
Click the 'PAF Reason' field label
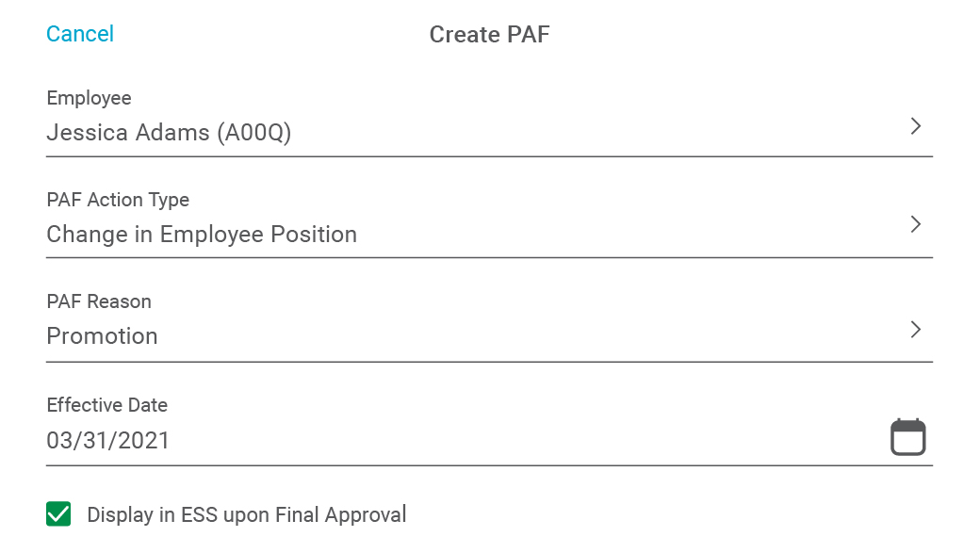(x=99, y=301)
